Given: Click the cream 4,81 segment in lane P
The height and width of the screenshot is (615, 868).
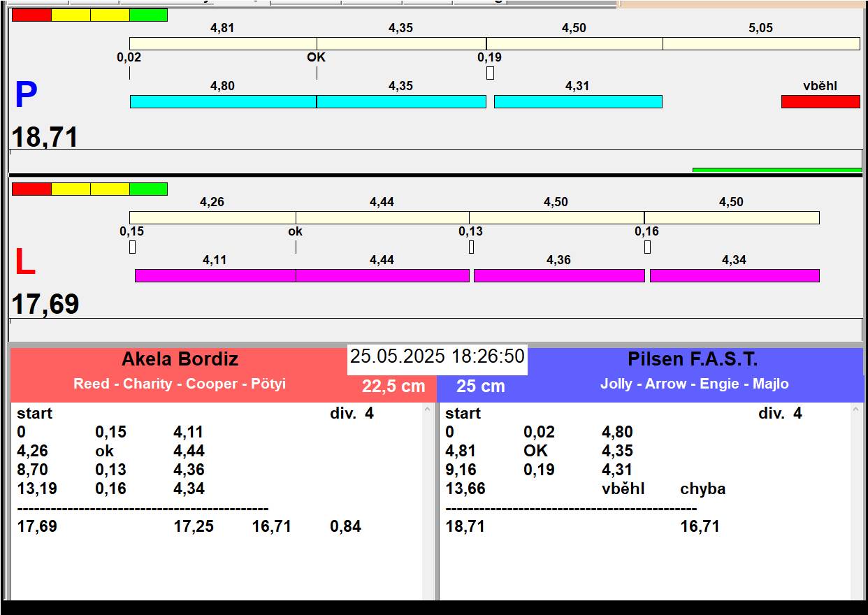Looking at the screenshot, I should pos(223,43).
